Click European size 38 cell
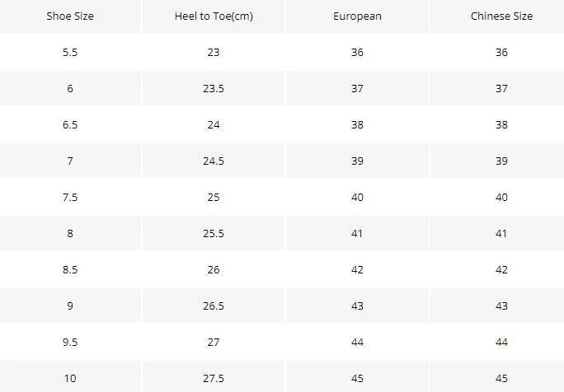The width and height of the screenshot is (564, 392). [357, 124]
